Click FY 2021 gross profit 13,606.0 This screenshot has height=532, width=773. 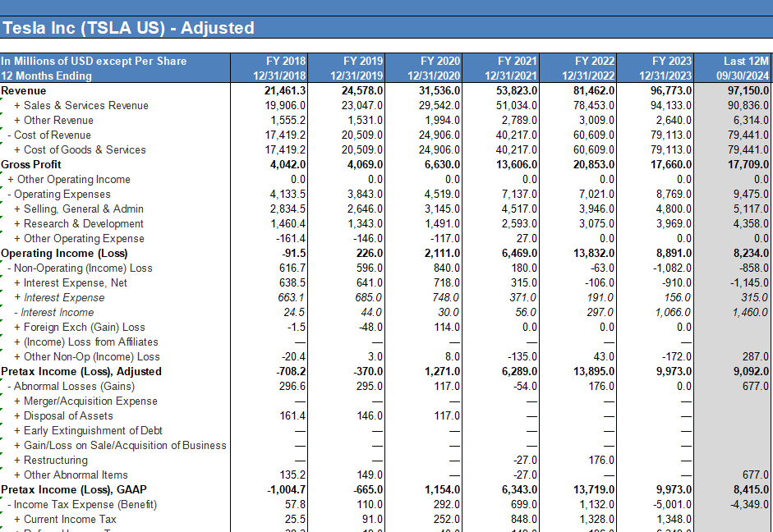click(x=517, y=164)
